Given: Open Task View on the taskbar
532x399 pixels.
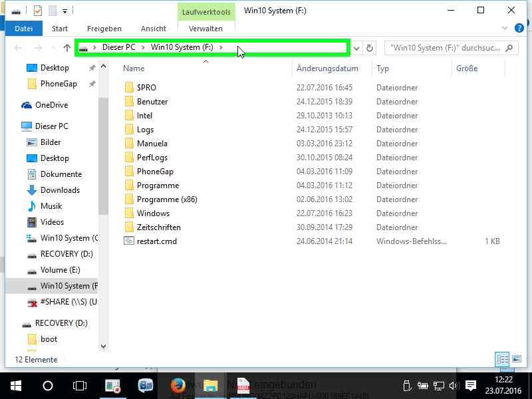Looking at the screenshot, I should click(80, 386).
